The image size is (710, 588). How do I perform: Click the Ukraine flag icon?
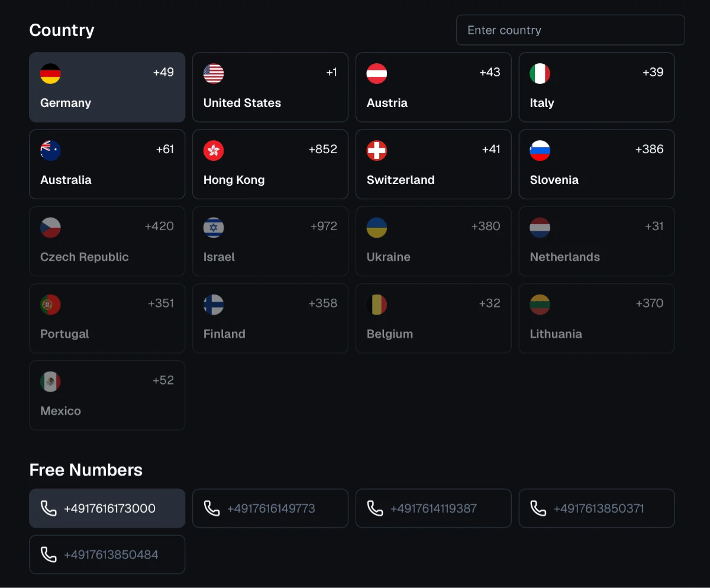pos(377,228)
